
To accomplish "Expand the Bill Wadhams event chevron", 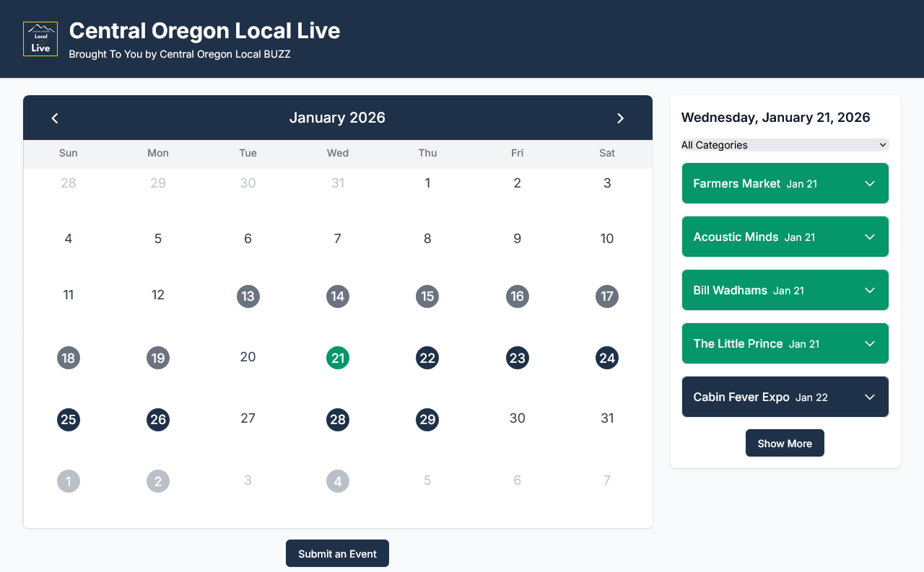I will (x=870, y=290).
